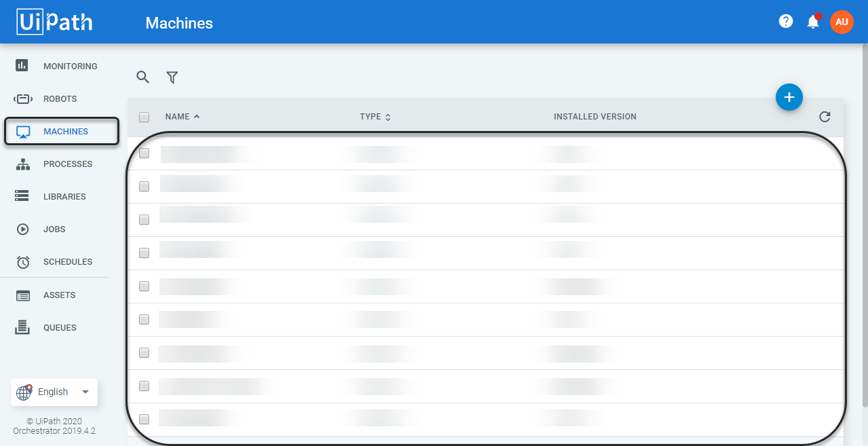Click the Machines page title
The image size is (868, 446).
179,23
